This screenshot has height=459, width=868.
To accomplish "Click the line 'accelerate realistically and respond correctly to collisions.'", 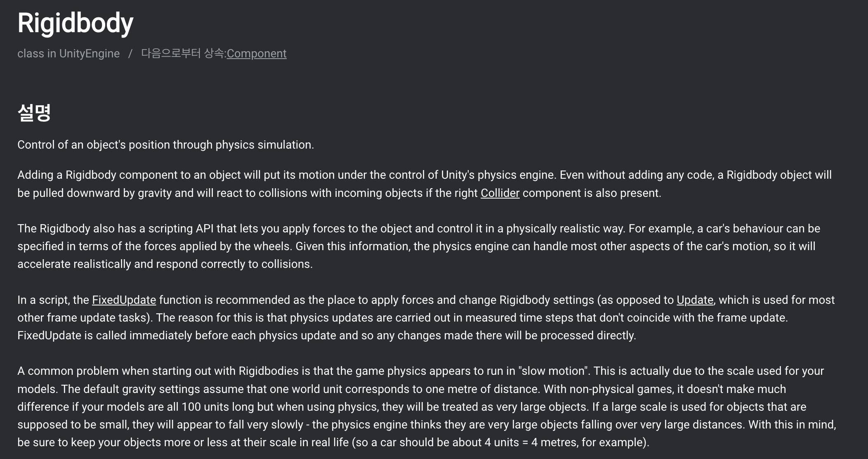I will point(165,264).
